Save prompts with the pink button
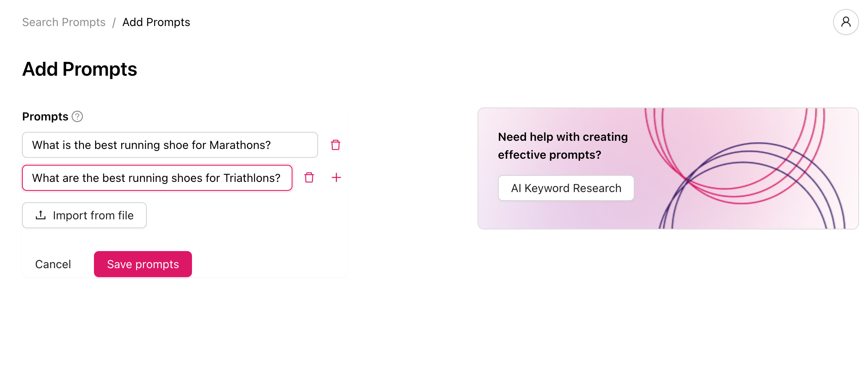 tap(143, 265)
